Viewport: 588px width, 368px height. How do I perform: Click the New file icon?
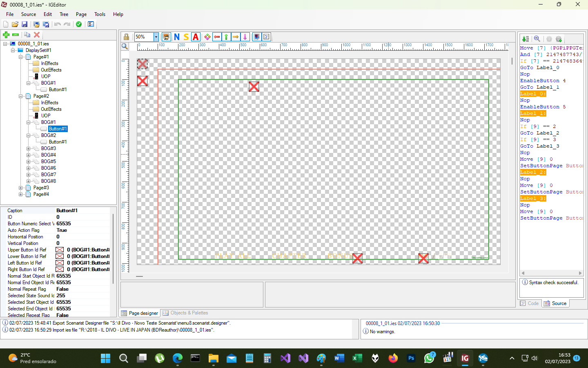pyautogui.click(x=6, y=25)
